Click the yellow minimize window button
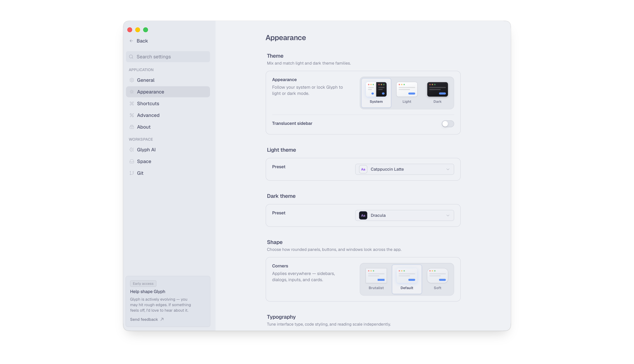The height and width of the screenshot is (364, 634). pos(137,30)
